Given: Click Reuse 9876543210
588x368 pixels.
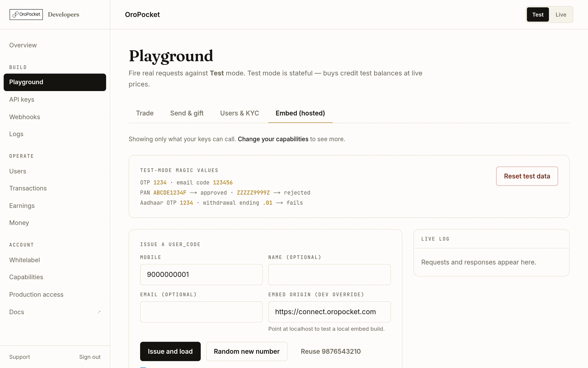Looking at the screenshot, I should pyautogui.click(x=331, y=351).
